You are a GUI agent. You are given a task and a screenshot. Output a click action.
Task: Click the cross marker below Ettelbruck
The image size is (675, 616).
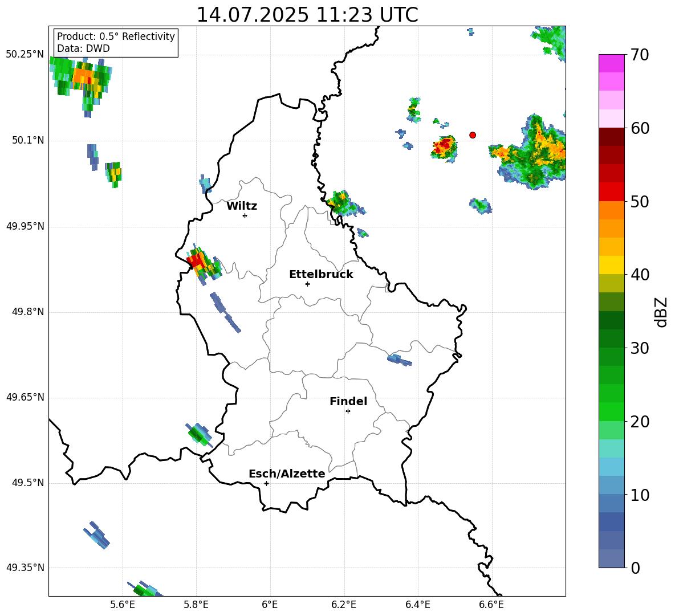tap(307, 284)
